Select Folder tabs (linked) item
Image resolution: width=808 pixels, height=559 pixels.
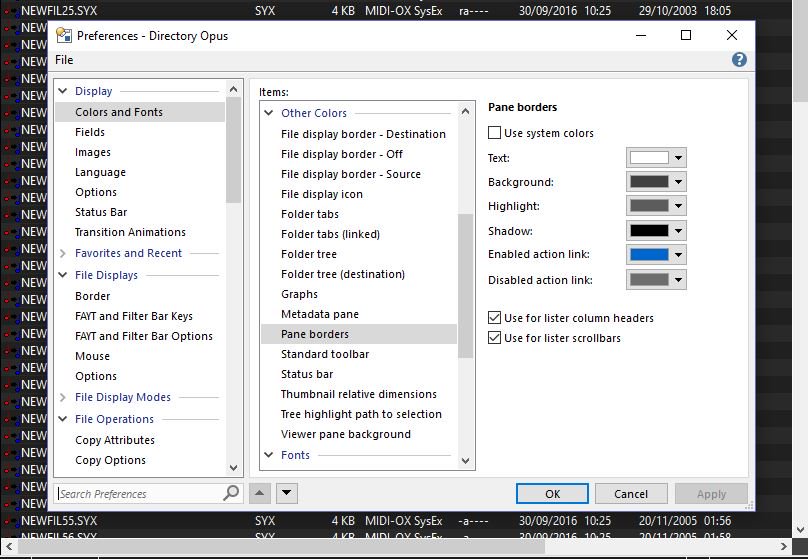pyautogui.click(x=330, y=234)
